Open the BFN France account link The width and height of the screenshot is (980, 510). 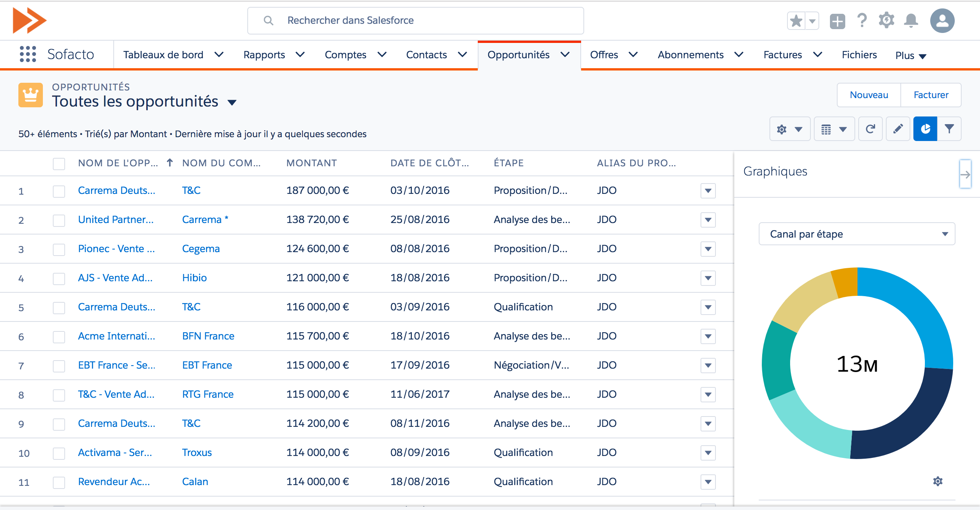(x=208, y=336)
